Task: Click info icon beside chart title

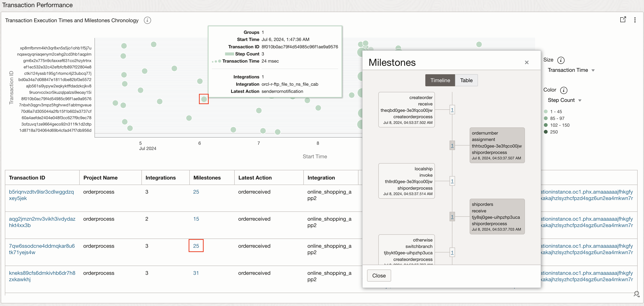Action: coord(147,20)
